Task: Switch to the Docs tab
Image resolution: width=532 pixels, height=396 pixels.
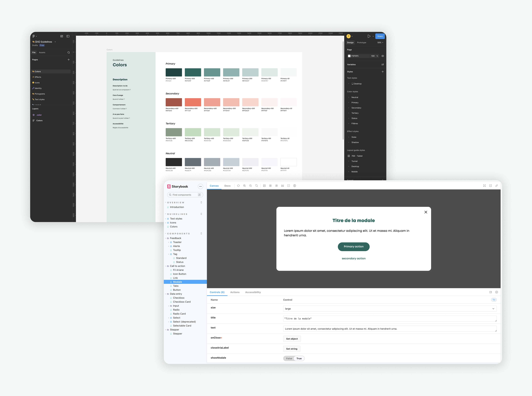Action: click(227, 186)
